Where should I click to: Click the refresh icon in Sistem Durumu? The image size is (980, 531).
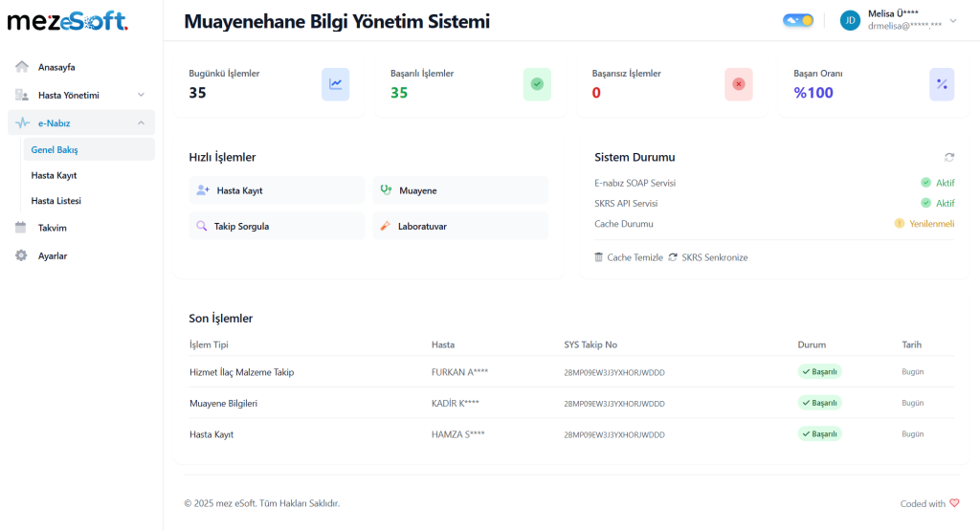[948, 157]
